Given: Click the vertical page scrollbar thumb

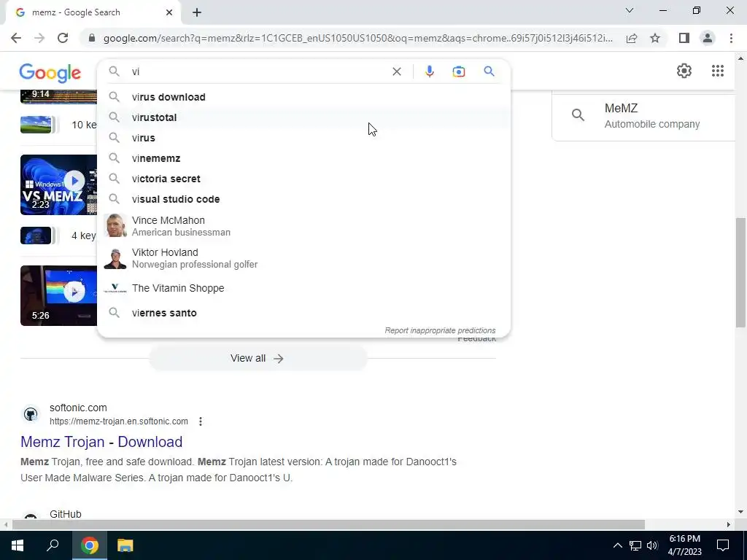Looking at the screenshot, I should [x=740, y=272].
